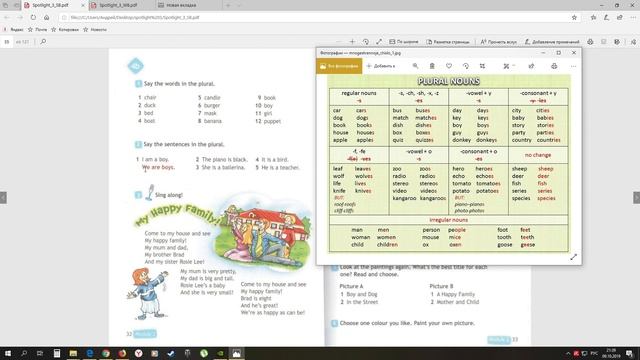Open 'Почта' bookmark in favorites bar
This screenshot has width=640, height=360.
pyautogui.click(x=37, y=30)
